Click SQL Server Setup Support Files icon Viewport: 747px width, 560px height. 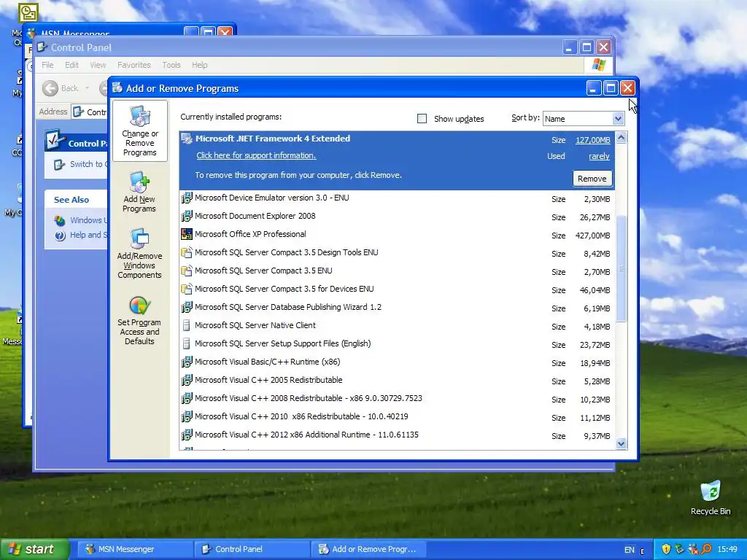coord(187,344)
